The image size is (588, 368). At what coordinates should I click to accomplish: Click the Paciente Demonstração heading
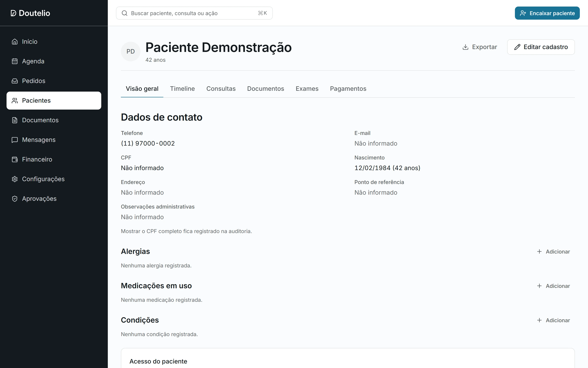218,47
